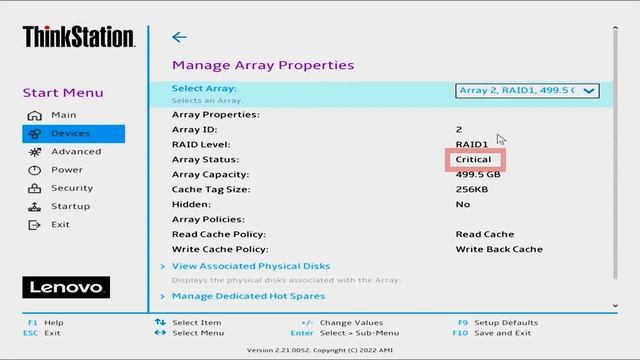Open the Select Array dropdown
The height and width of the screenshot is (360, 640).
[527, 91]
